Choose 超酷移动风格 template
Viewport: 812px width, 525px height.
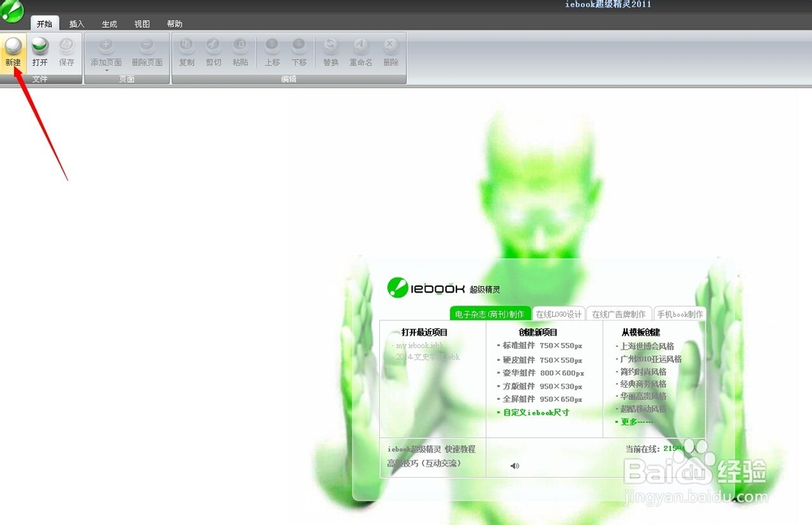(x=643, y=409)
